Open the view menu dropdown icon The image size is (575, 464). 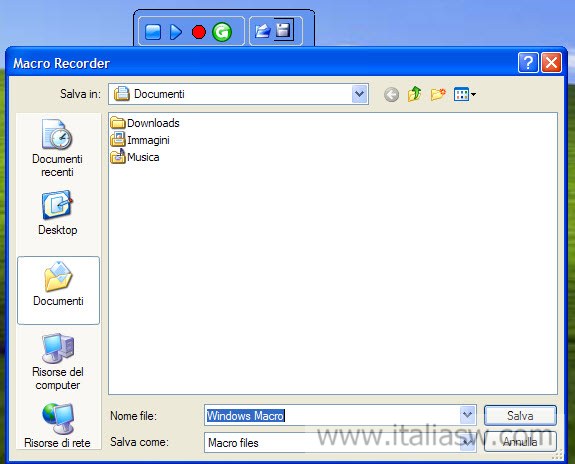point(465,94)
